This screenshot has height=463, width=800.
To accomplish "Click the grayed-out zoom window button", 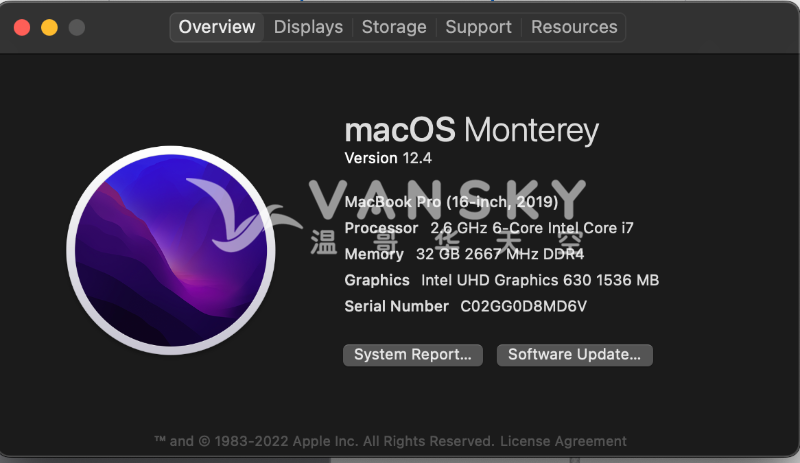I will (77, 28).
